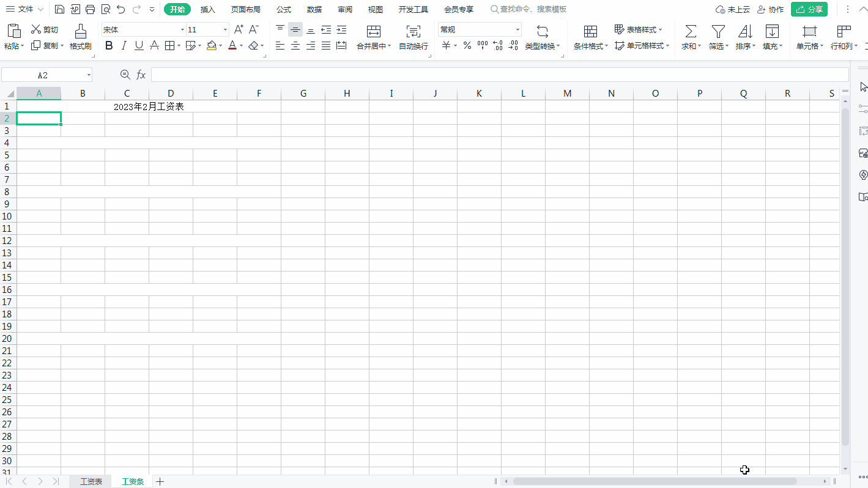
Task: Click the horizontal scrollbar at bottom
Action: (655, 481)
